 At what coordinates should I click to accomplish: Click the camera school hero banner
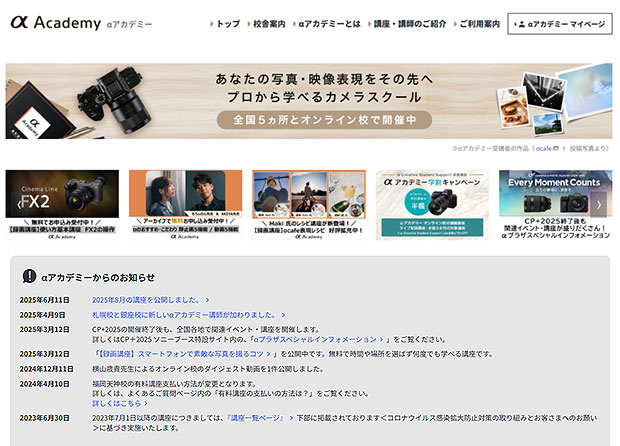click(x=309, y=101)
